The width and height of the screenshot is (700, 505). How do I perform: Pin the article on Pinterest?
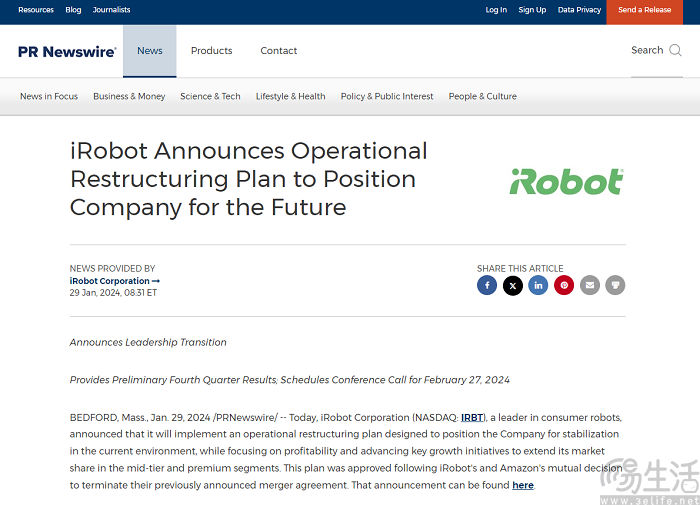pyautogui.click(x=564, y=286)
